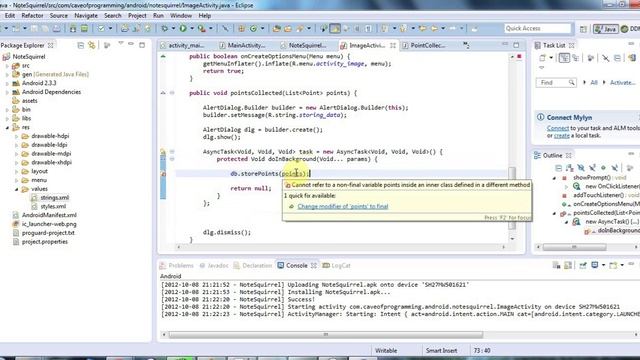Collapse the res folder

pyautogui.click(x=7, y=127)
